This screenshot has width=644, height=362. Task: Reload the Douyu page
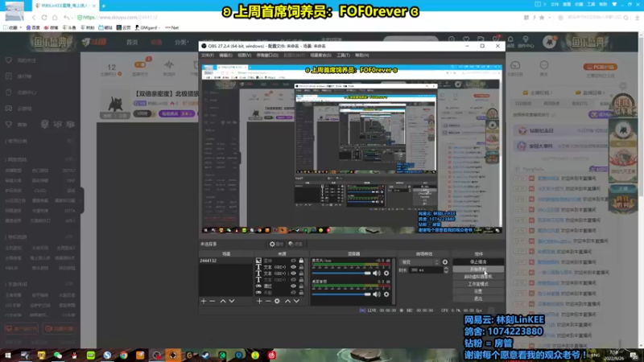coord(44,18)
